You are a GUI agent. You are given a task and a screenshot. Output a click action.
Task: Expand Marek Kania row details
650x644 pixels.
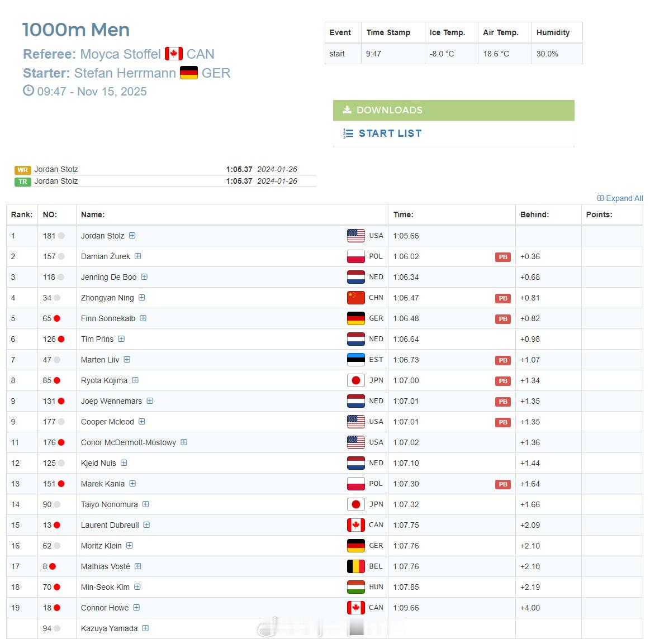coord(132,483)
